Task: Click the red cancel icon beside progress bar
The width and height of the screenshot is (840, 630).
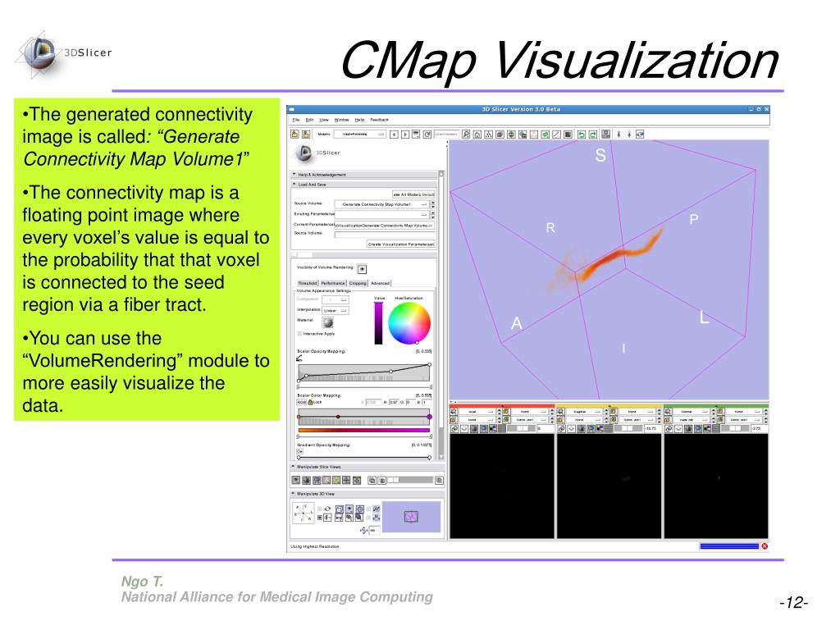Action: click(765, 546)
